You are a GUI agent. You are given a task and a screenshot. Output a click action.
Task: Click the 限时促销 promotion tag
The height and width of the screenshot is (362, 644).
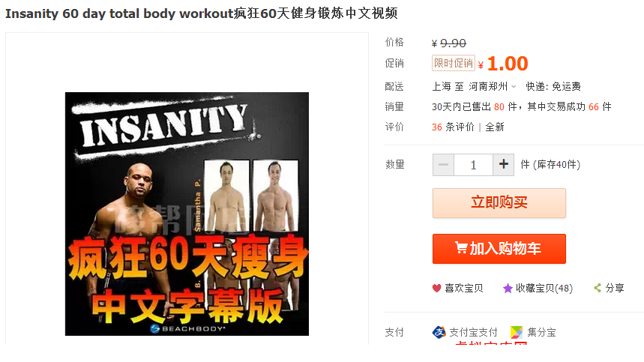(454, 63)
